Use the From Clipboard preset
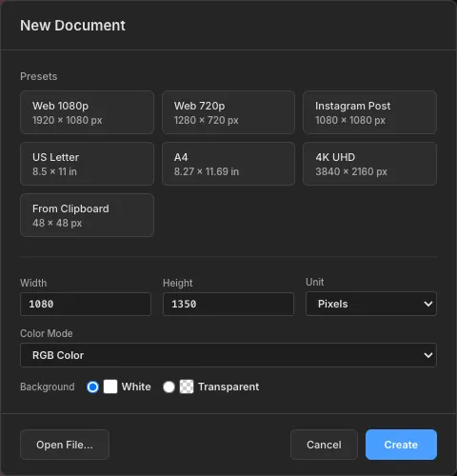This screenshot has width=457, height=476. point(87,215)
